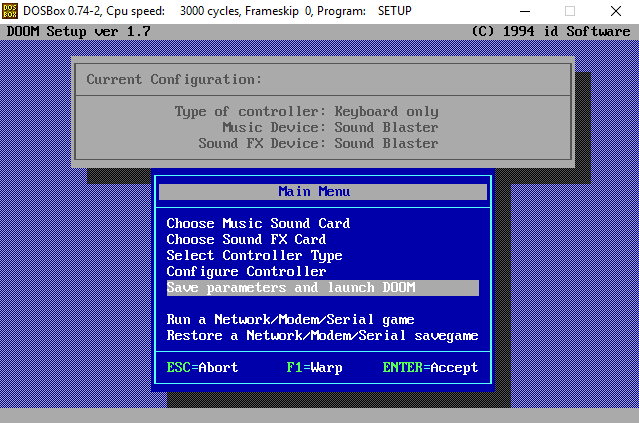Image resolution: width=639 pixels, height=423 pixels.
Task: Click DOOM Setup ver 1.7 header text
Action: point(78,31)
